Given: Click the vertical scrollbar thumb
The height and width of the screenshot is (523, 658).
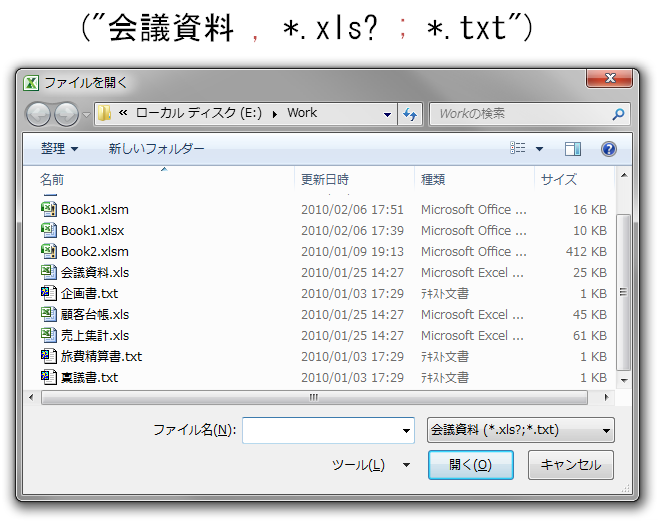Looking at the screenshot, I should (624, 292).
